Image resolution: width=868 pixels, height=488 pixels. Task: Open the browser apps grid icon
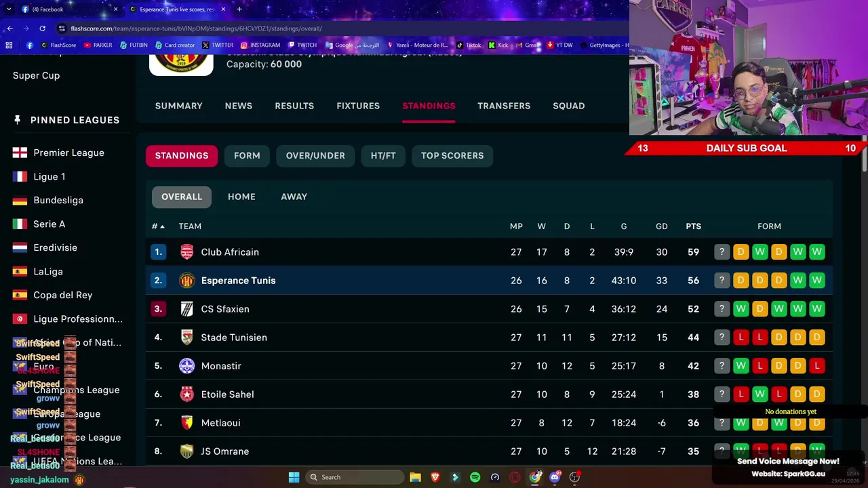tap(9, 45)
